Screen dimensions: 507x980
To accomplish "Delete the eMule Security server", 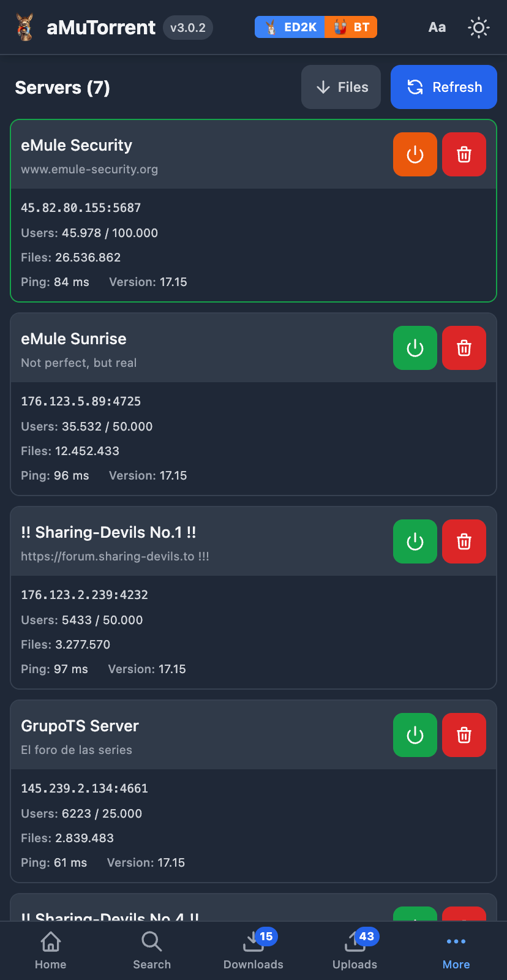I will [x=464, y=154].
